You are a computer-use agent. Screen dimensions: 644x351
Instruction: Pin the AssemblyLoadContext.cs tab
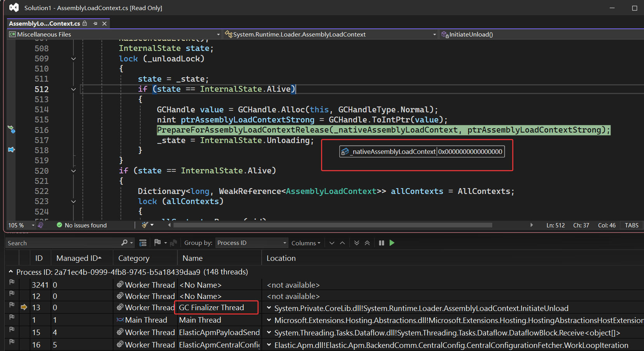coord(95,24)
